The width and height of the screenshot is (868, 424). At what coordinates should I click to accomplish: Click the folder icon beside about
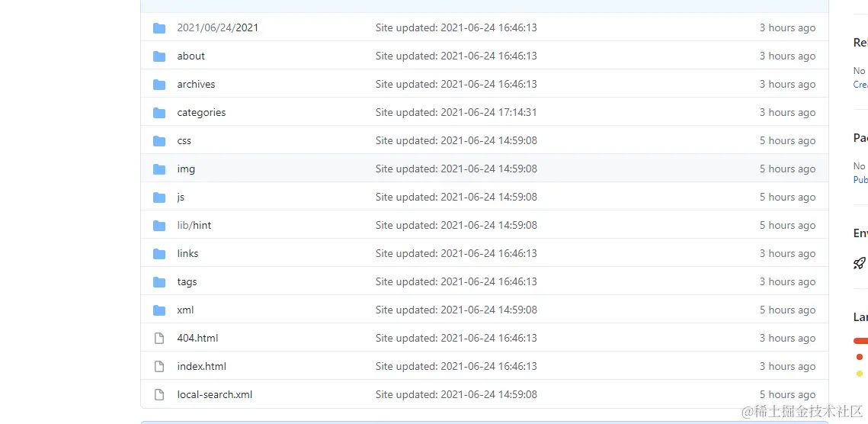tap(159, 56)
